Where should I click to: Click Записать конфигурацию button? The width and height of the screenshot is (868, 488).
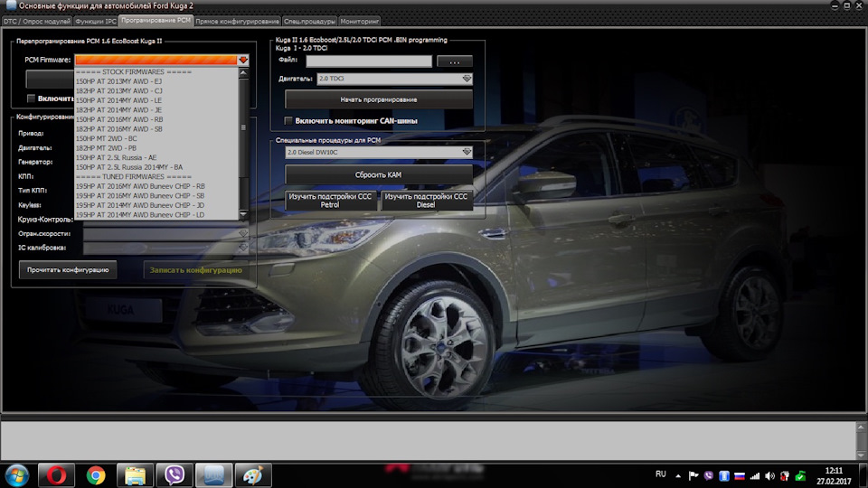tap(196, 270)
